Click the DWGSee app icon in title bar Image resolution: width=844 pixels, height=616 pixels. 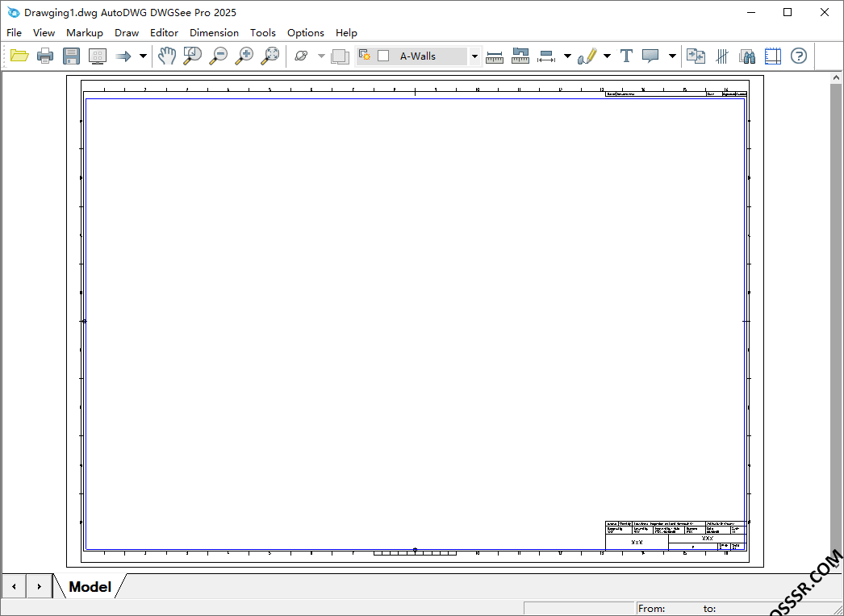[13, 12]
